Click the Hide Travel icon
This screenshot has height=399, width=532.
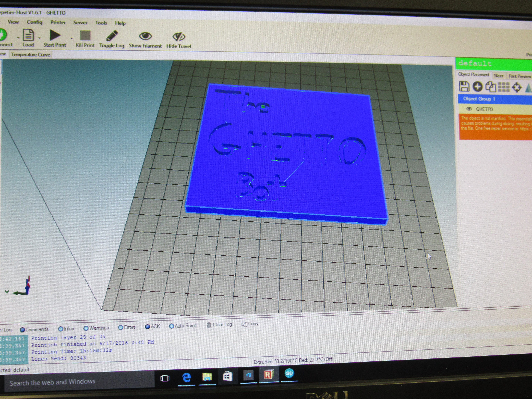pos(179,37)
